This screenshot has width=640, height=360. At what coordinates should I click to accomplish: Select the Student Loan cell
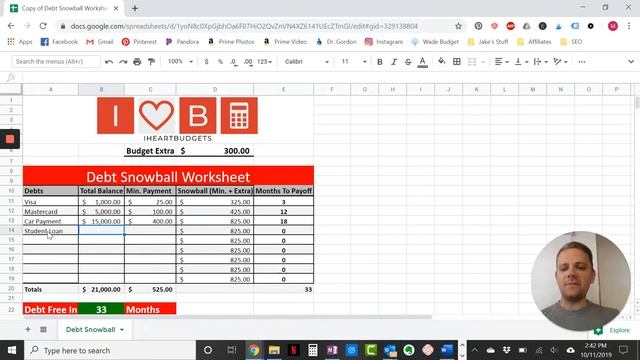[51, 231]
